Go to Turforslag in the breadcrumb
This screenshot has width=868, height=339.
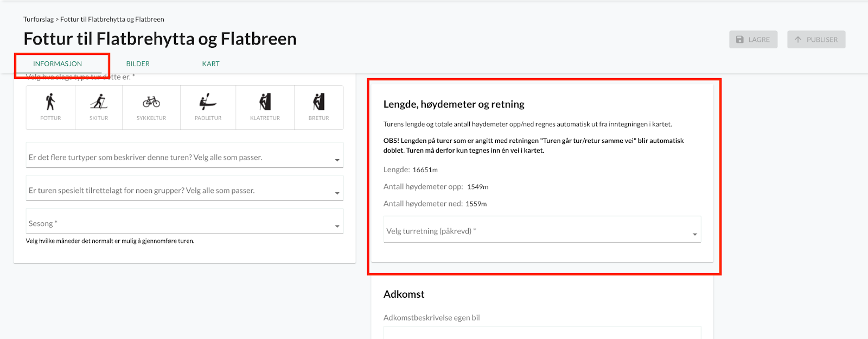pyautogui.click(x=38, y=20)
